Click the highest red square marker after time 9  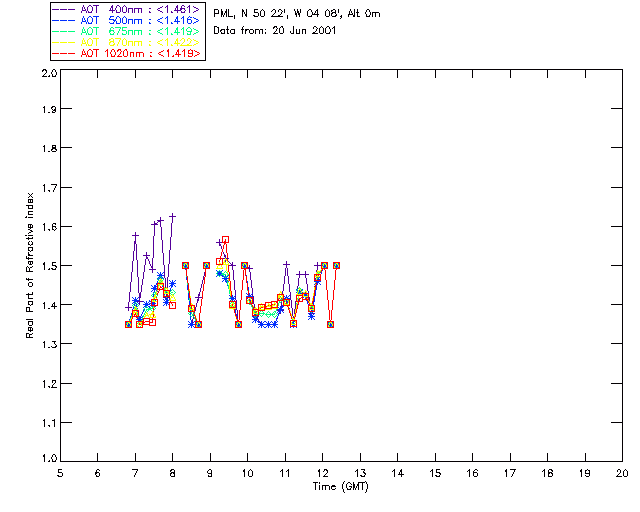coord(225,240)
